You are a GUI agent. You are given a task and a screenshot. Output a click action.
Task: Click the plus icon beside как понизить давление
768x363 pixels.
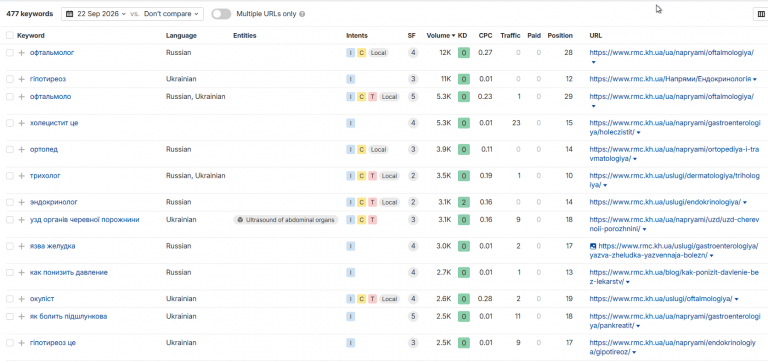coord(22,272)
